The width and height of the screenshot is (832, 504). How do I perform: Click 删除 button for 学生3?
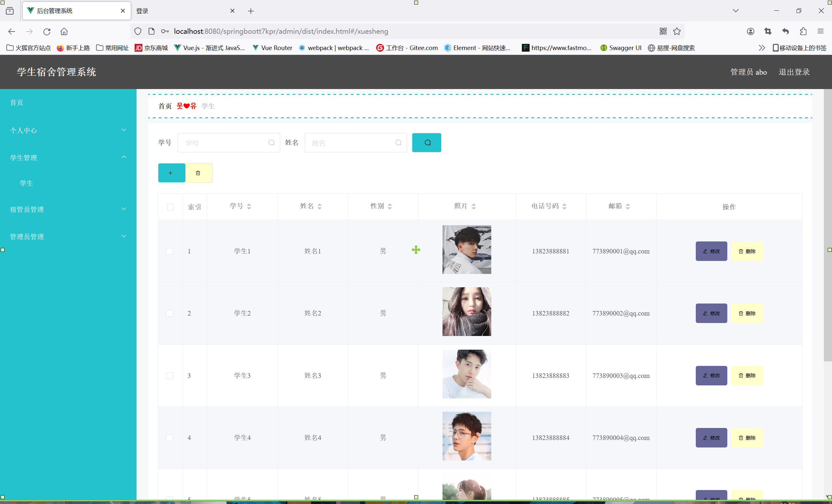(x=747, y=376)
